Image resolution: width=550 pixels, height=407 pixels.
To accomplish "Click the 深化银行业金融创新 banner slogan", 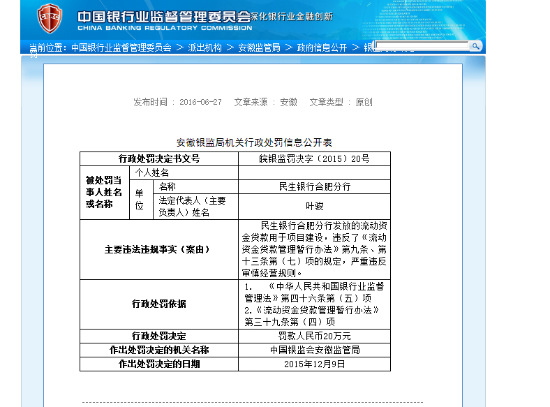I will (292, 16).
